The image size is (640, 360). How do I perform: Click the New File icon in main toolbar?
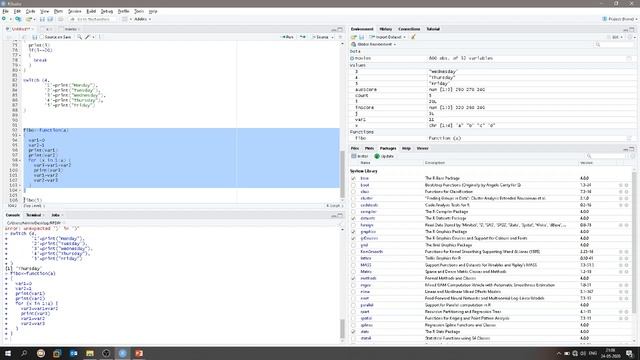tap(4, 19)
